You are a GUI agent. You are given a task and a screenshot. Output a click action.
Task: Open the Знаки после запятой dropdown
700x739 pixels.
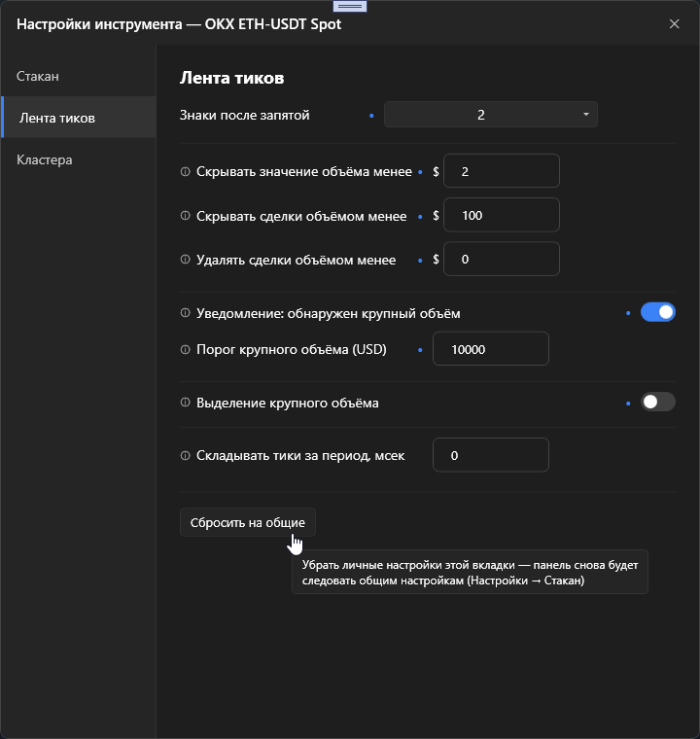tap(491, 115)
